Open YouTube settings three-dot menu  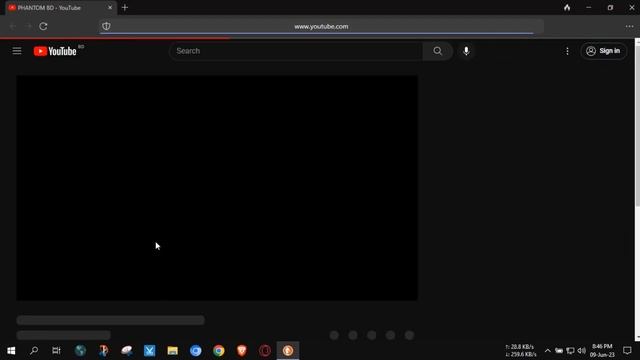(567, 51)
